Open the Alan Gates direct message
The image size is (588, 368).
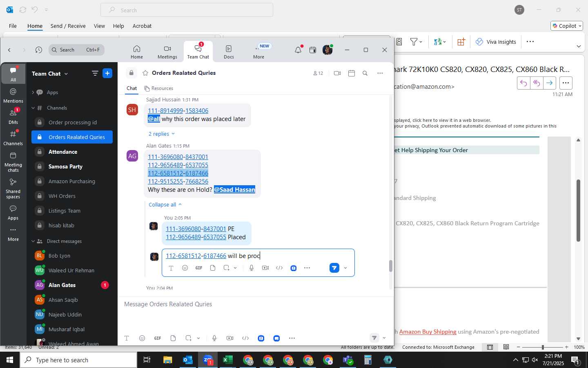pyautogui.click(x=72, y=285)
